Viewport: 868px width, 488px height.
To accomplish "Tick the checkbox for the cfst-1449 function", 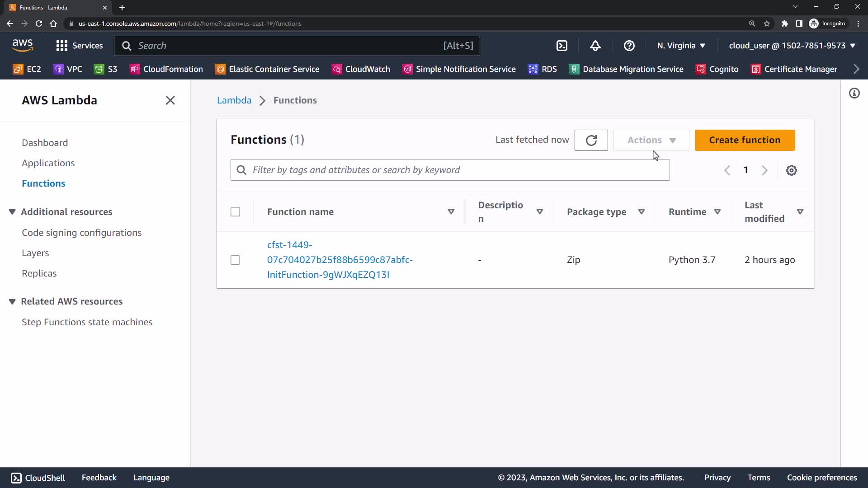I will [x=235, y=260].
